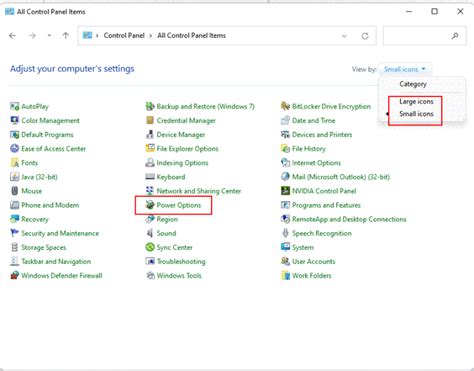Expand the address bar history chevron
This screenshot has height=371, width=474.
click(x=344, y=36)
